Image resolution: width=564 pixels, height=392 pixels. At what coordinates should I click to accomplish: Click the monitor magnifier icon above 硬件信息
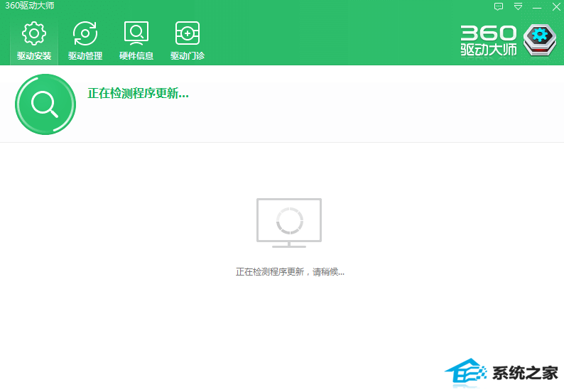(136, 33)
